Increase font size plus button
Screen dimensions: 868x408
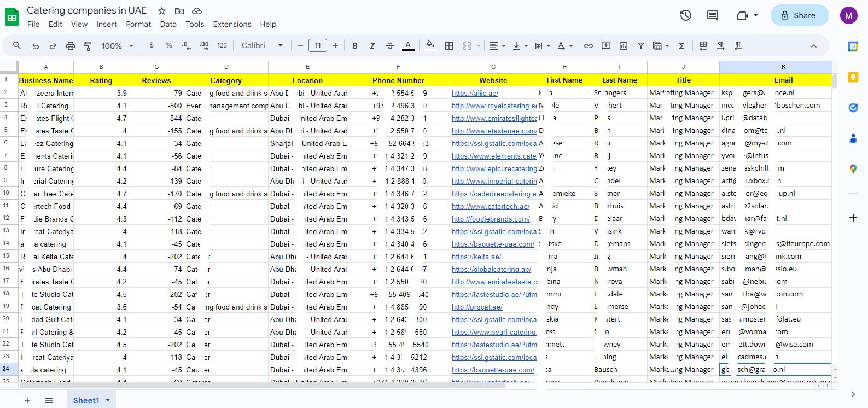coord(335,45)
